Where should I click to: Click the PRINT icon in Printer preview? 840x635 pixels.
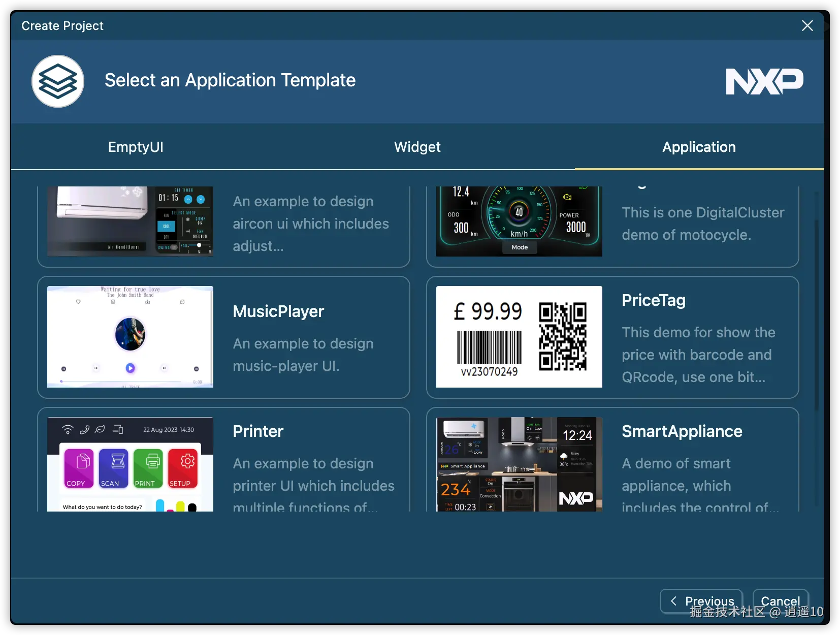pos(148,468)
